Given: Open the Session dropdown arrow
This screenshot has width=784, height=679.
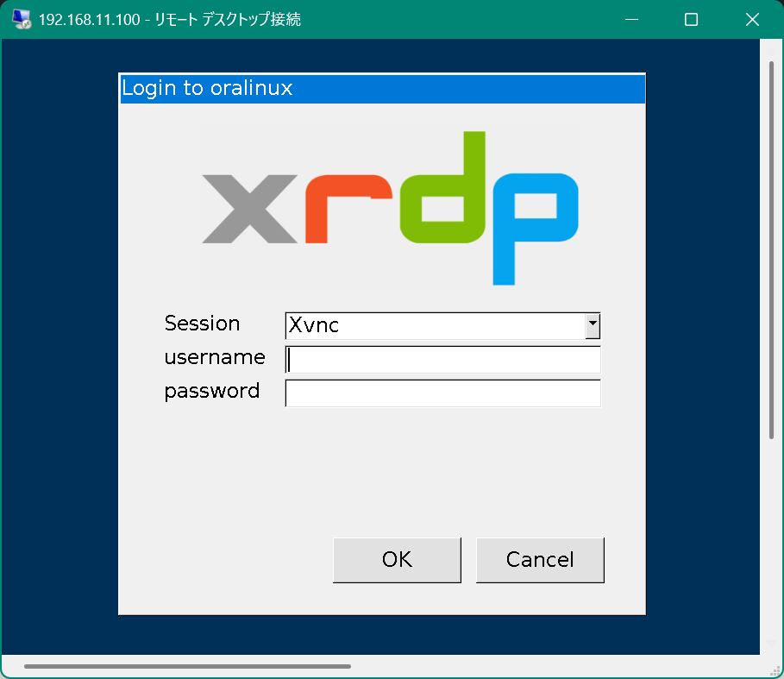Looking at the screenshot, I should pyautogui.click(x=592, y=325).
